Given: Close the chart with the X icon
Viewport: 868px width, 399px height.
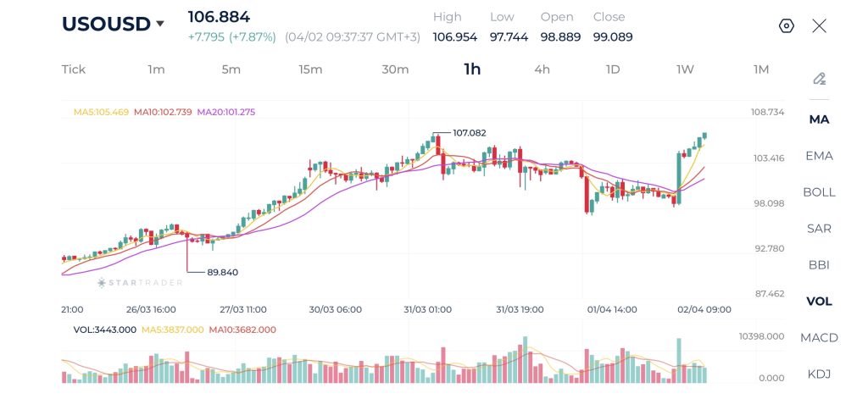Looking at the screenshot, I should [819, 25].
